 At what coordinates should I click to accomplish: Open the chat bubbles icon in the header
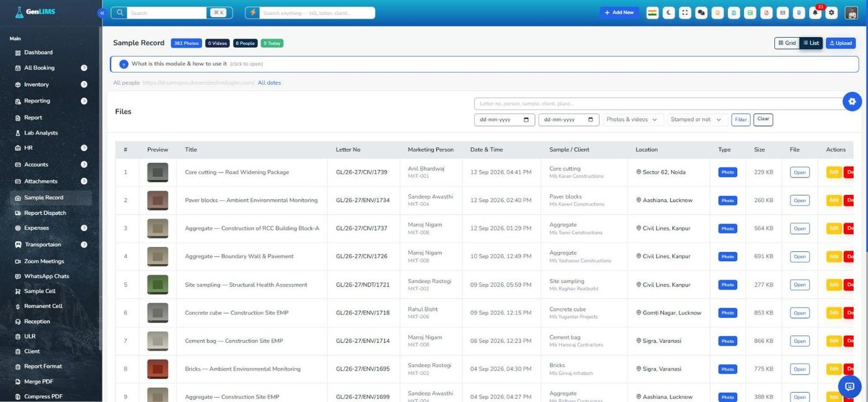coord(701,12)
